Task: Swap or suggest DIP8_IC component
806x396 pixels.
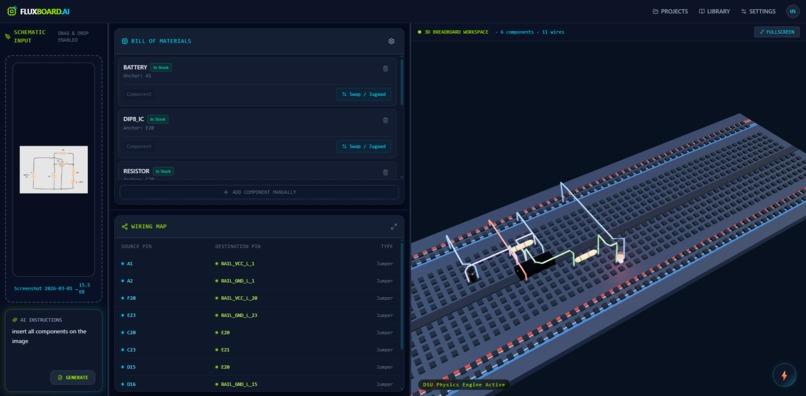Action: click(x=363, y=147)
